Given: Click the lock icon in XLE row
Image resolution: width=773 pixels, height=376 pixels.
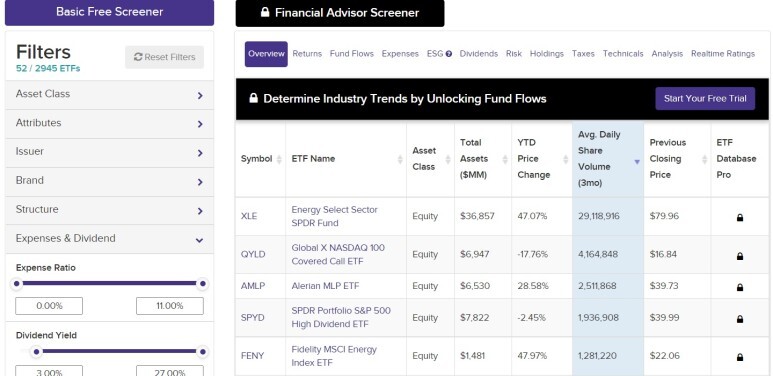Looking at the screenshot, I should [739, 217].
